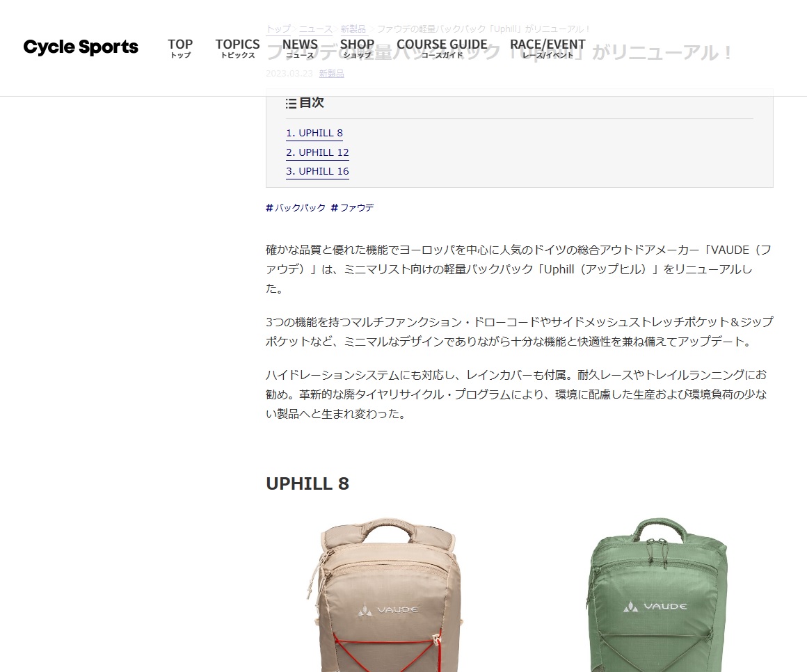Click the 新製品 breadcrumb link
This screenshot has width=807, height=672.
353,29
